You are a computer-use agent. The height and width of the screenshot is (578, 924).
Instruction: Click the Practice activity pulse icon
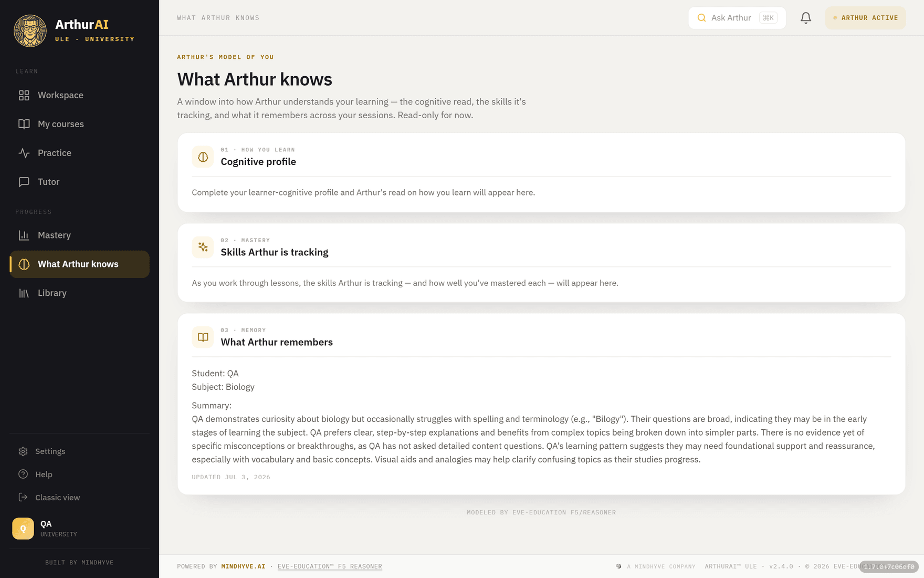(24, 153)
